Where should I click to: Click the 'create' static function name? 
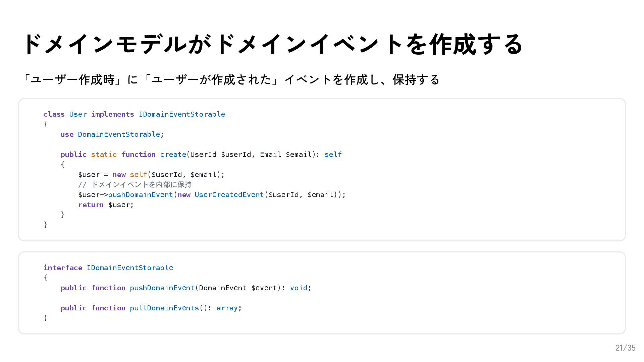click(173, 155)
